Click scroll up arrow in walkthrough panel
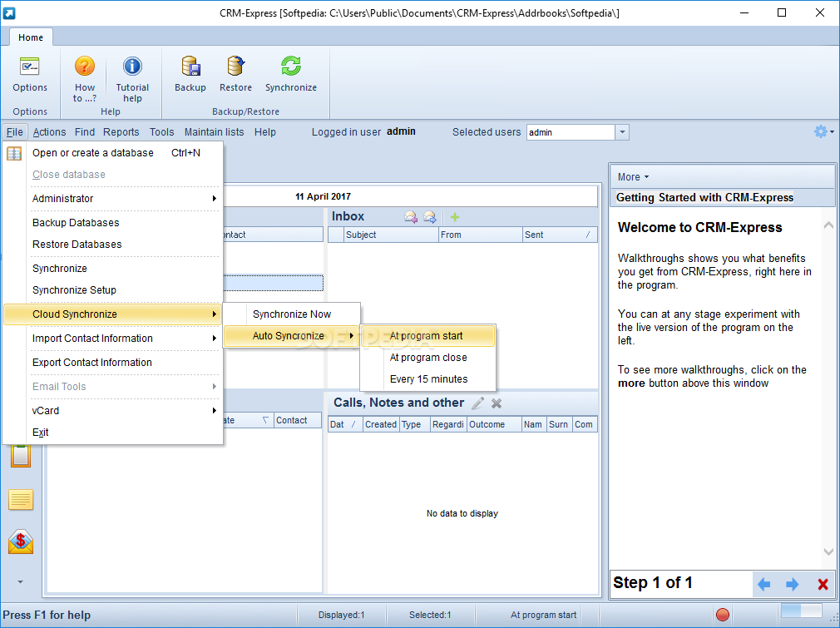The image size is (840, 628). [828, 225]
